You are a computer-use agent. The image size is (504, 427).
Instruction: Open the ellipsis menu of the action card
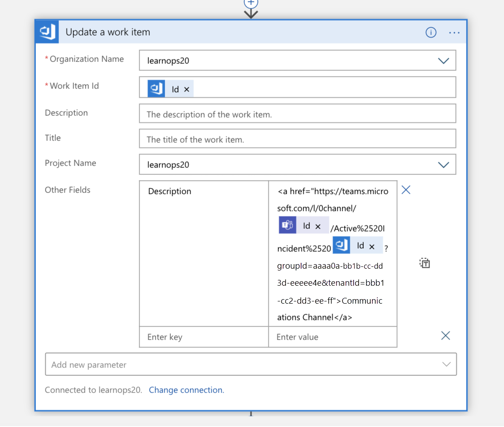454,33
